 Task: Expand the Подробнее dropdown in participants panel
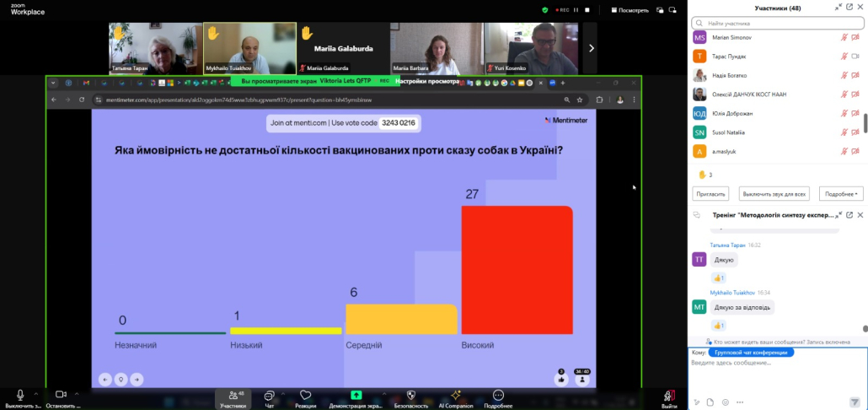point(841,194)
